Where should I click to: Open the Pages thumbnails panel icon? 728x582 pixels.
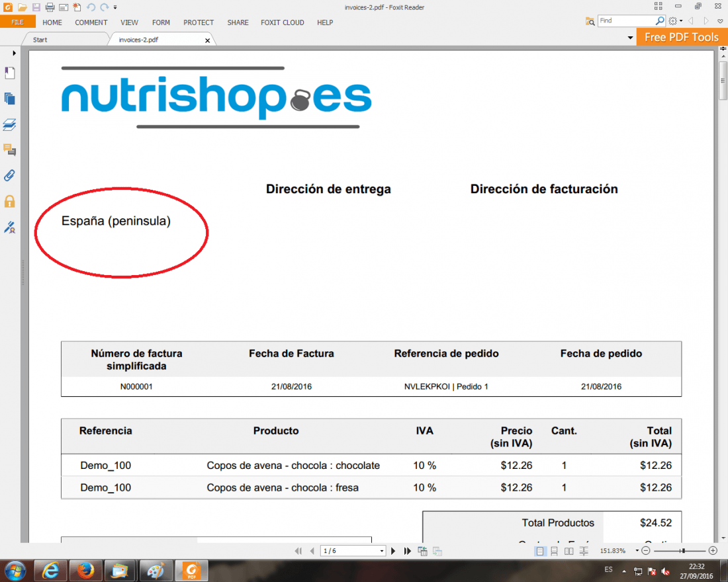pos(10,99)
